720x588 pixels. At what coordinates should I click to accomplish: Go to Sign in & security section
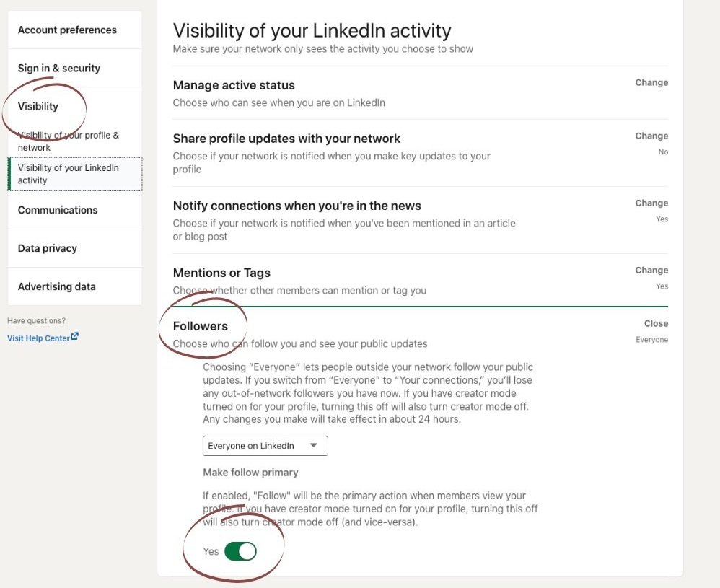(x=59, y=68)
